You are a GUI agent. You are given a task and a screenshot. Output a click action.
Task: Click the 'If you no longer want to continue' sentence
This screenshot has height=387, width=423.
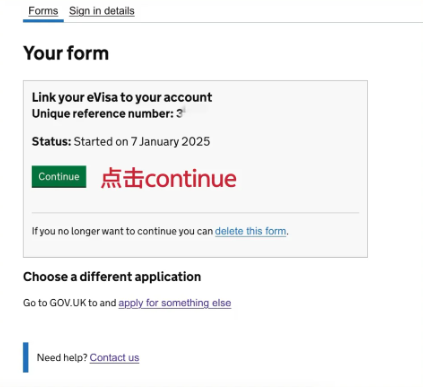coord(122,231)
